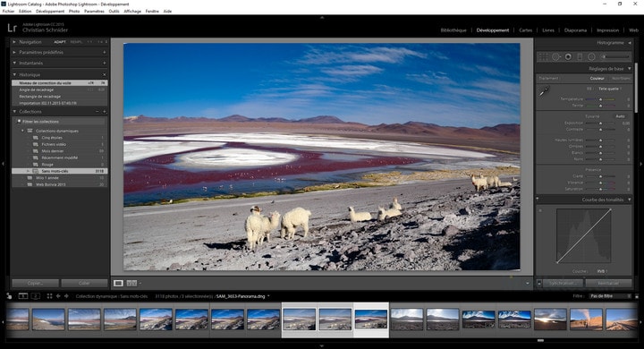Select the Graduated Filter tool

pyautogui.click(x=580, y=56)
